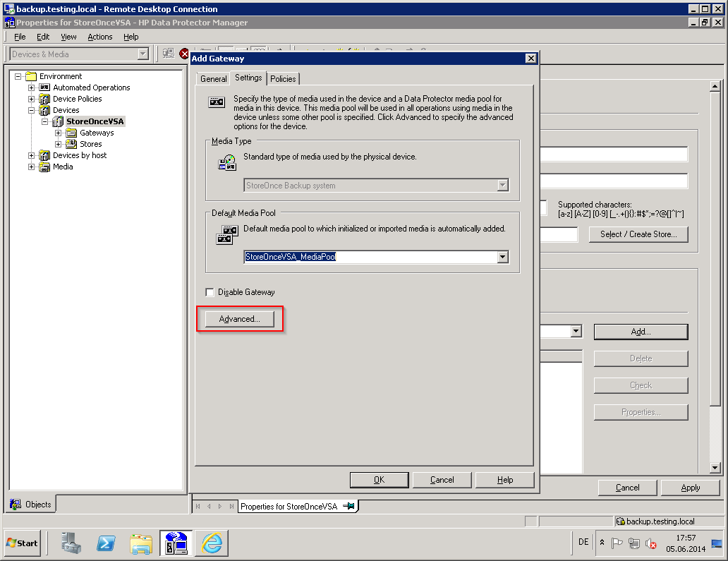Click the Stores folder icon

[x=71, y=144]
